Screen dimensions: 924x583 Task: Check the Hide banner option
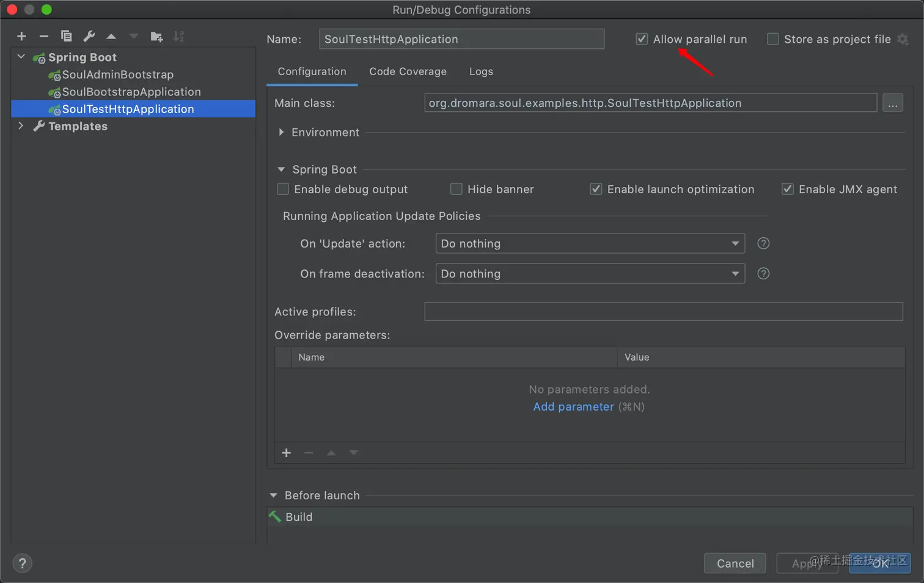457,189
